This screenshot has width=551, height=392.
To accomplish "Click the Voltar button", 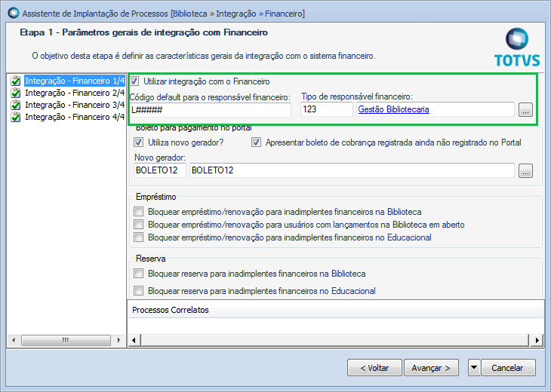I will [374, 368].
